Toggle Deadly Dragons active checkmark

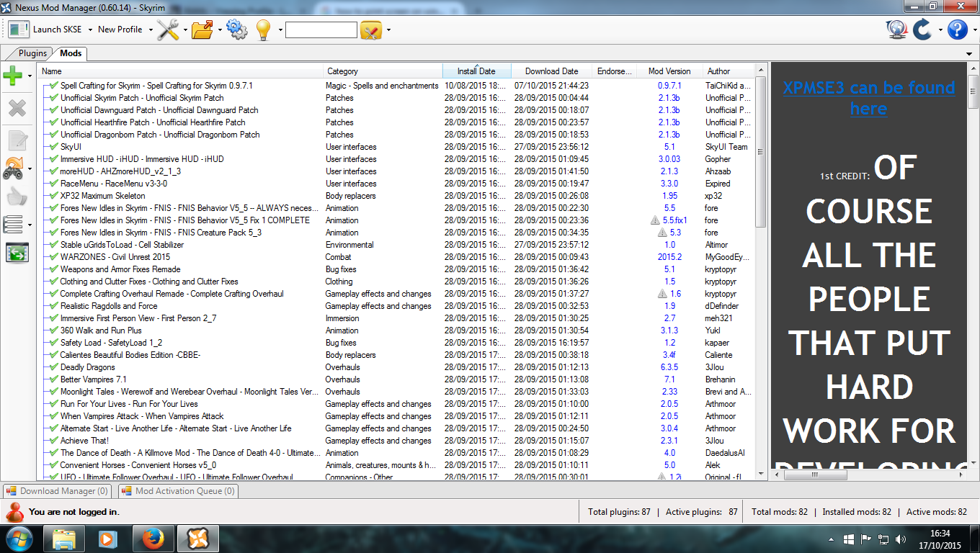pyautogui.click(x=54, y=367)
